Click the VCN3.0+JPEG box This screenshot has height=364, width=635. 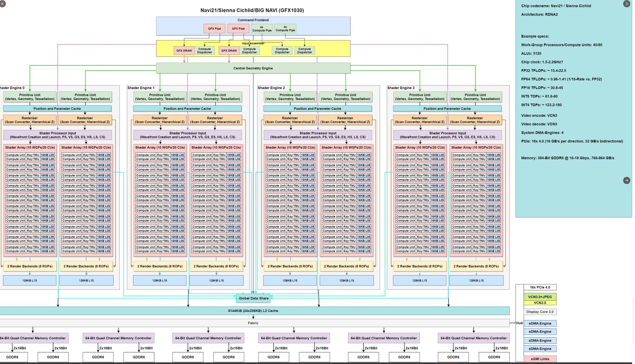[540, 297]
